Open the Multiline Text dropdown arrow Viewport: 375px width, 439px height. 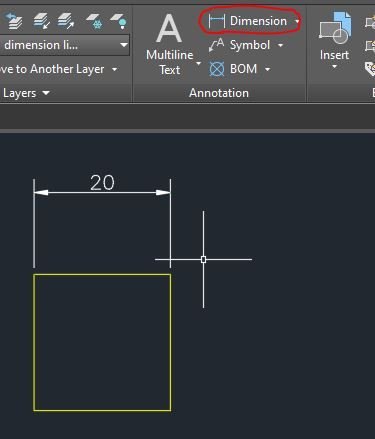coord(198,63)
